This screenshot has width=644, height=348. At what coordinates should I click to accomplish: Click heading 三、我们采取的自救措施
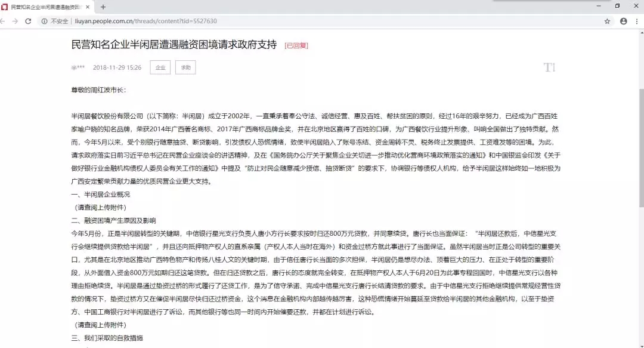tap(107, 338)
